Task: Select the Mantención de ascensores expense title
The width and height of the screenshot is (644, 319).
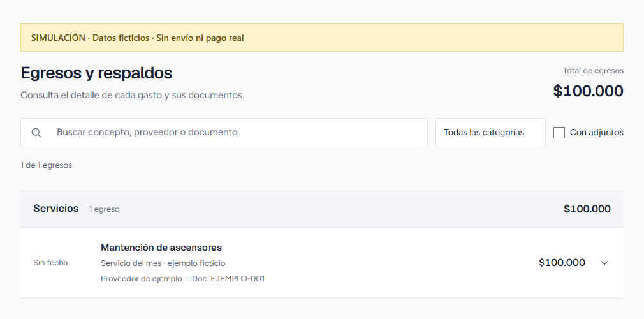Action: tap(161, 248)
